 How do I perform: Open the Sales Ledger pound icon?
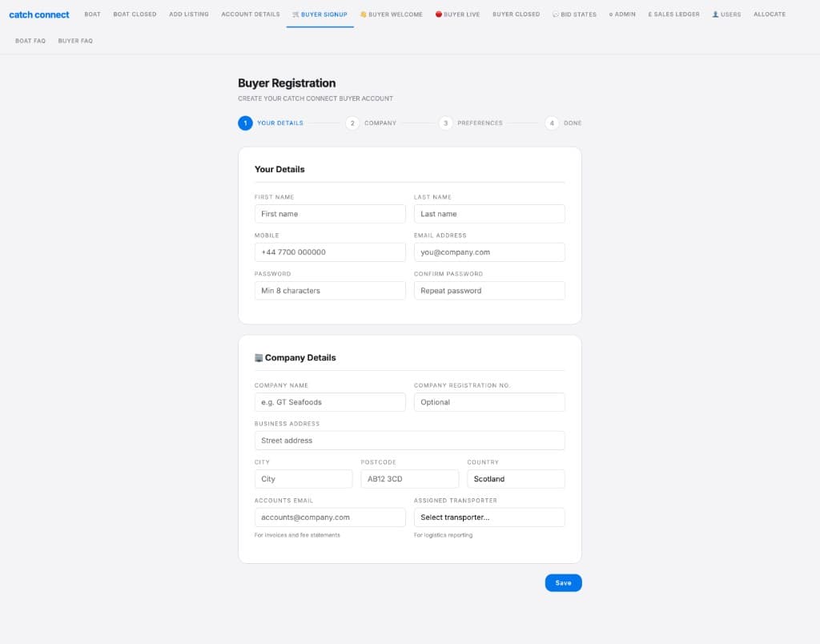(649, 14)
